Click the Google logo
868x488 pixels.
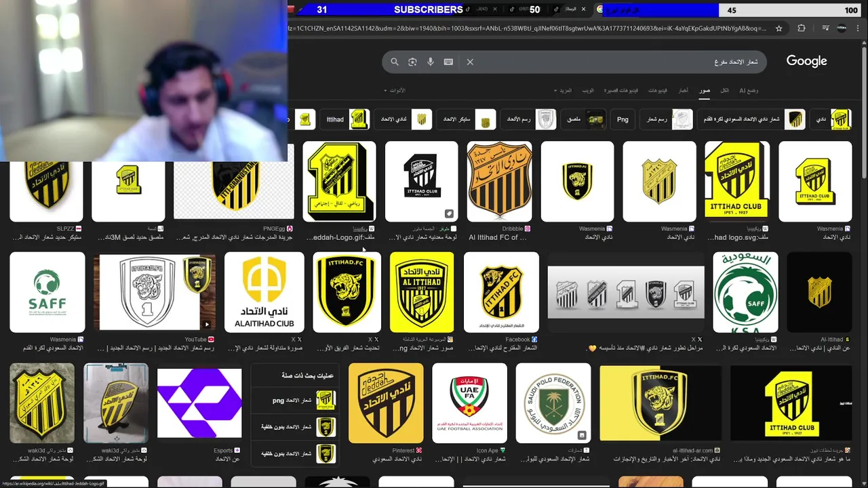click(x=806, y=61)
